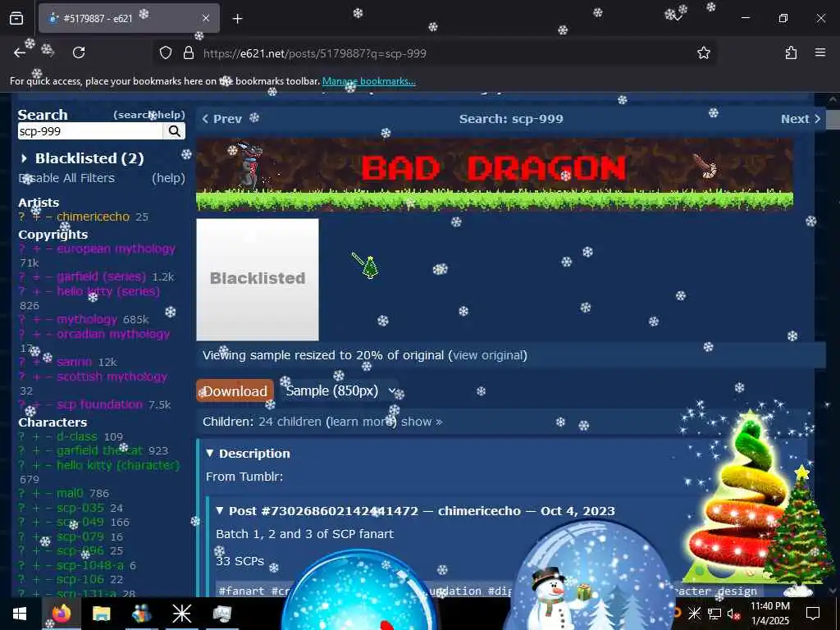Viewport: 840px width, 630px height.
Task: Show the 24 children posts
Action: point(422,422)
